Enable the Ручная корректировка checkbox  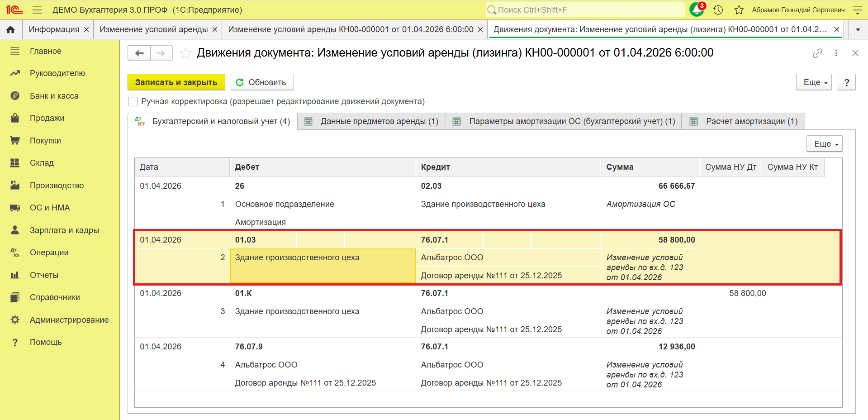point(133,101)
